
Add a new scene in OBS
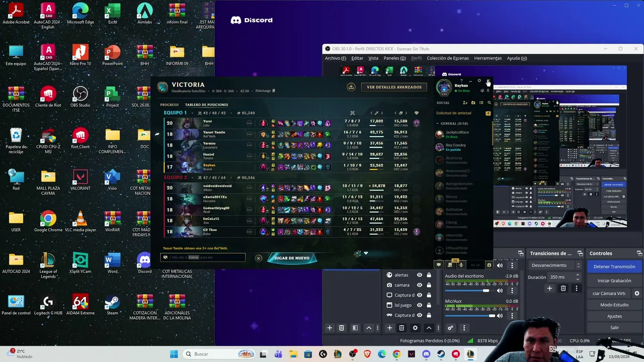(x=330, y=328)
